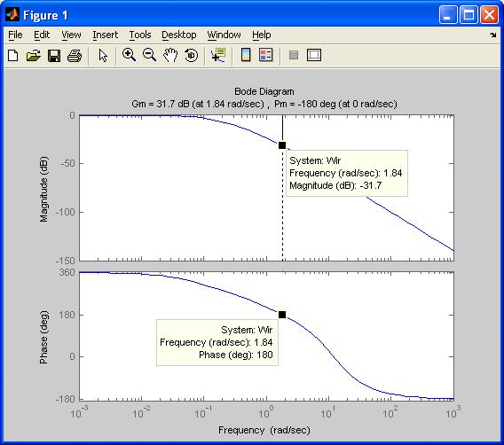Click the 'Phase (deg)' axis label
The height and width of the screenshot is (445, 504).
[43, 337]
